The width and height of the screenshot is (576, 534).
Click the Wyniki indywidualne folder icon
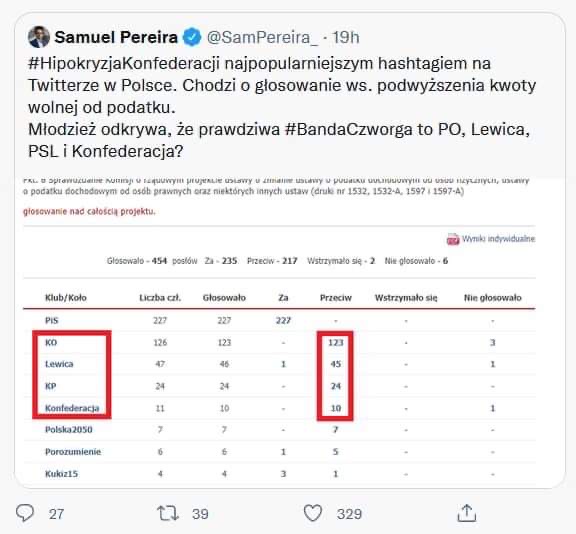click(x=453, y=239)
